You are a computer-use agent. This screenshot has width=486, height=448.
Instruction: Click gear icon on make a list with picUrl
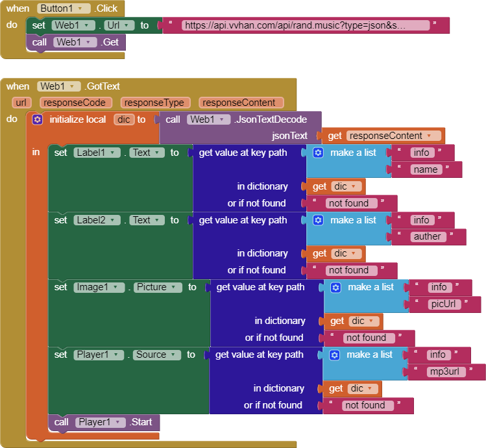click(335, 287)
